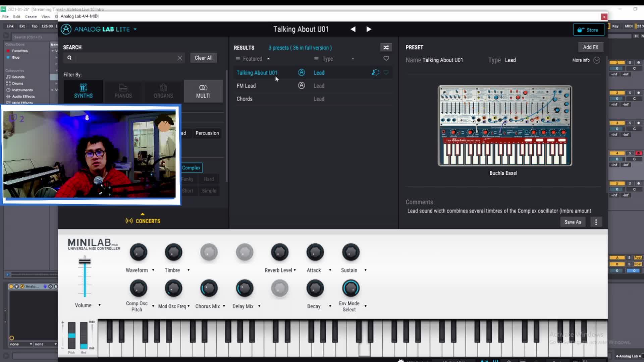Click the Add FX button
Viewport: 644px width, 362px height.
pos(591,47)
